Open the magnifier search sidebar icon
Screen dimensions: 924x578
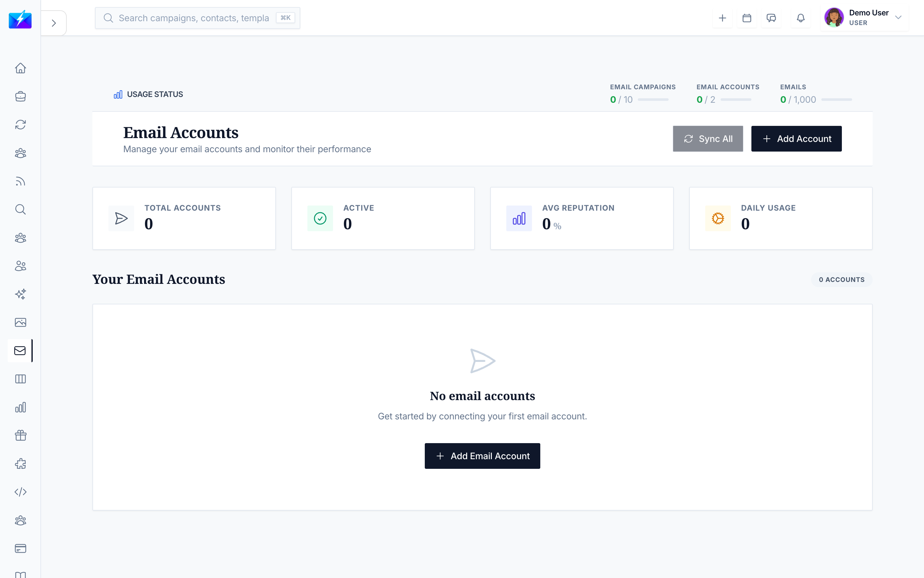coord(20,209)
